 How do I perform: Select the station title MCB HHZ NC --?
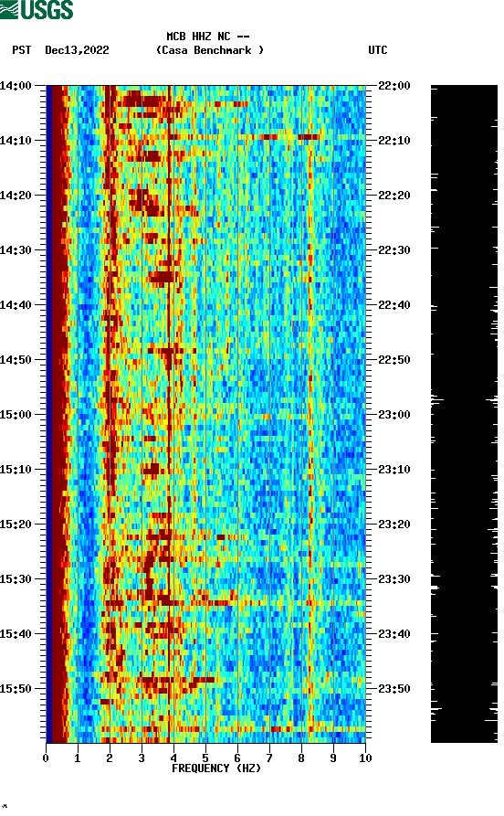(208, 37)
